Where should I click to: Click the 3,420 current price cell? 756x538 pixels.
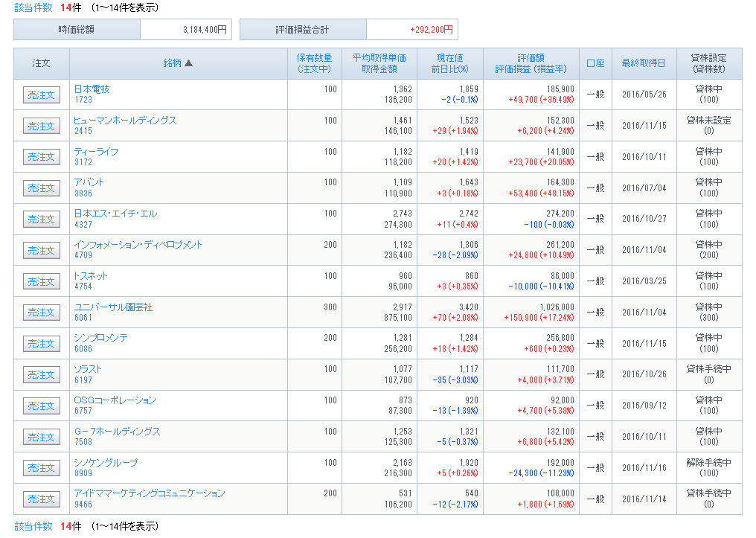[x=469, y=307]
